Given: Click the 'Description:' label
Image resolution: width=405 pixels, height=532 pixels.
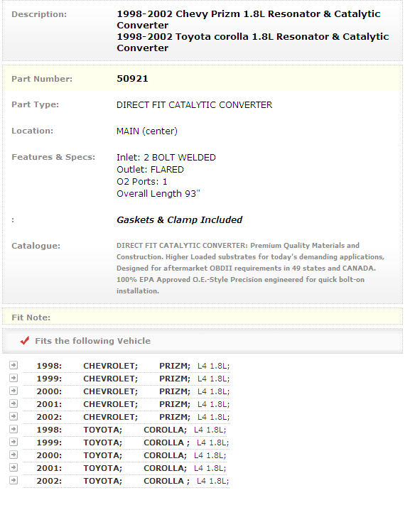Looking at the screenshot, I should coord(39,15).
